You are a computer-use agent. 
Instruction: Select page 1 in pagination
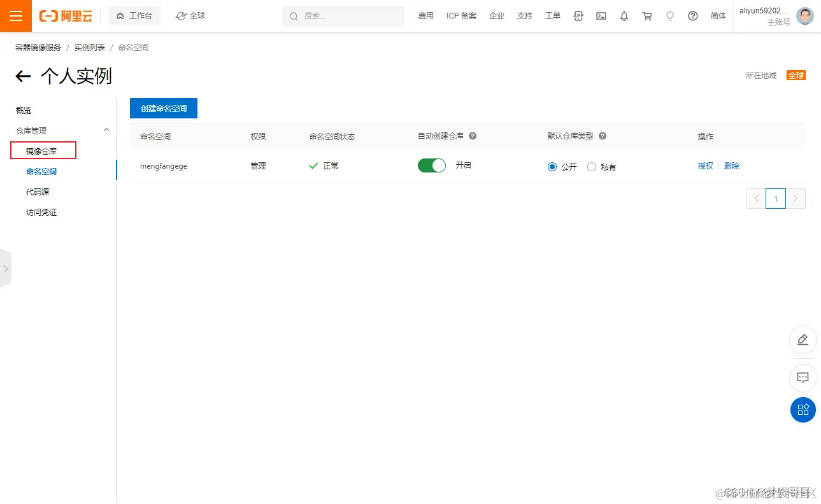coord(776,199)
